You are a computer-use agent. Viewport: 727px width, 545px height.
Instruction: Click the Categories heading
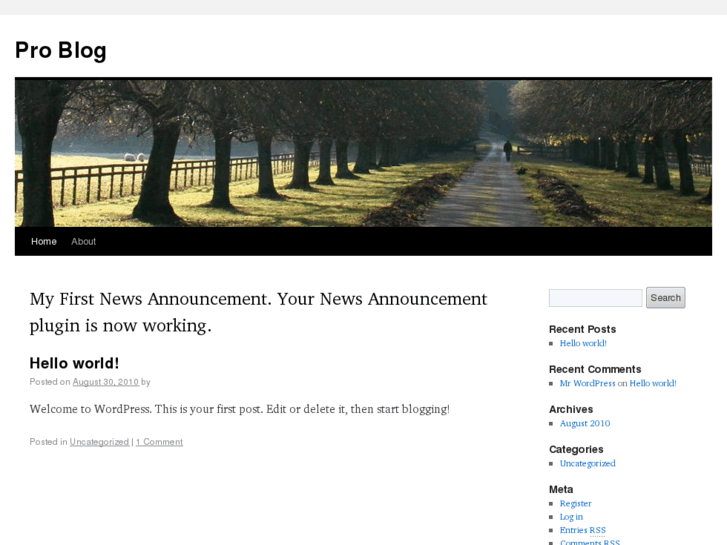pyautogui.click(x=576, y=449)
